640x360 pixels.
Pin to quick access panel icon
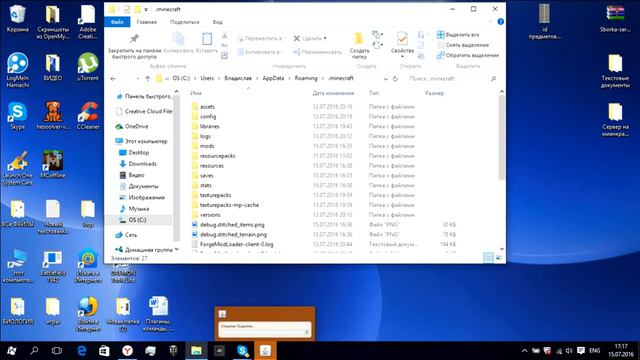pyautogui.click(x=134, y=39)
